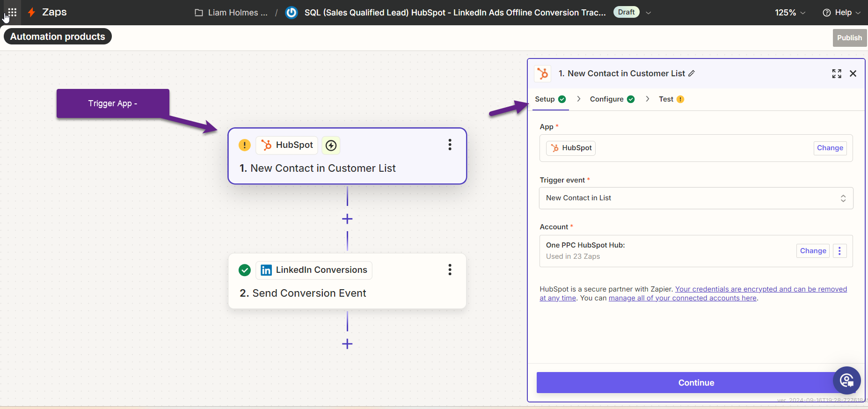Change the connected HubSpot account
Screen dimensions: 868x409
click(x=813, y=251)
